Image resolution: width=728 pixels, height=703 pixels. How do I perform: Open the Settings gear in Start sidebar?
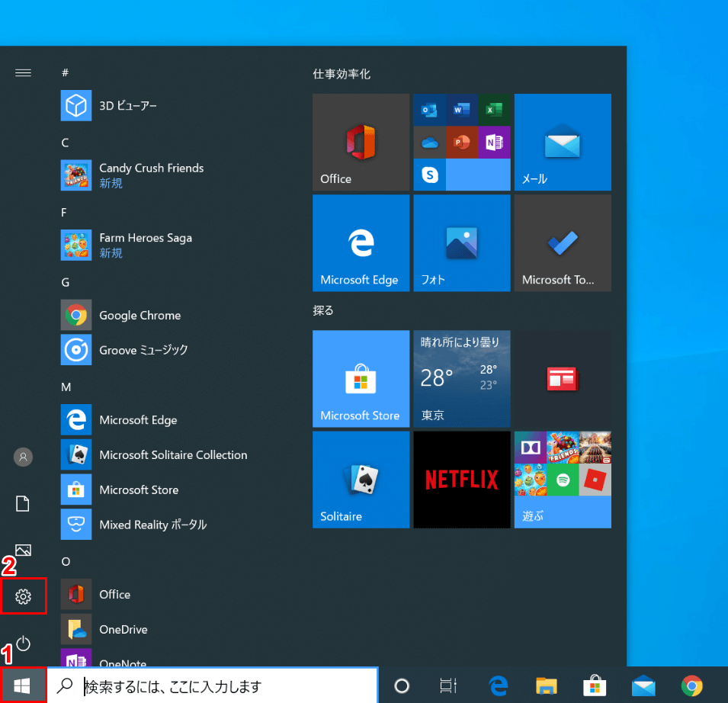click(23, 596)
